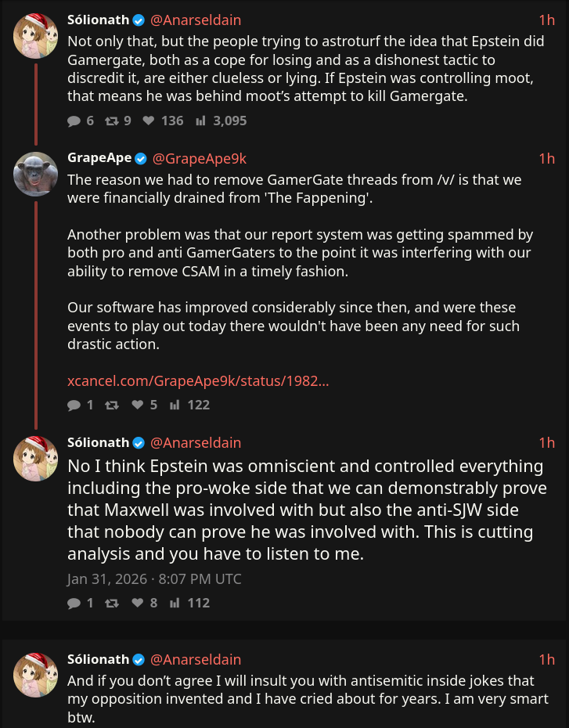Open the xcancel.com GrapeApe9k status link
This screenshot has width=569, height=728.
click(198, 381)
